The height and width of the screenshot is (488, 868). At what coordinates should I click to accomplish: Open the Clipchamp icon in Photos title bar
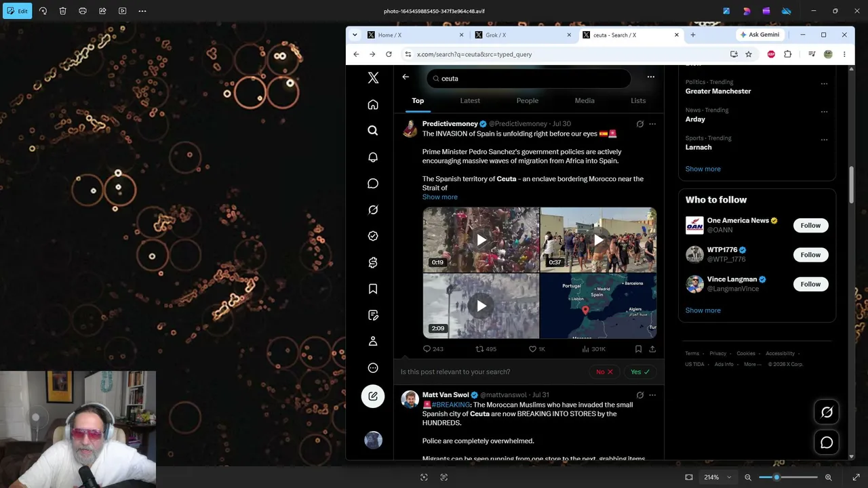click(766, 11)
